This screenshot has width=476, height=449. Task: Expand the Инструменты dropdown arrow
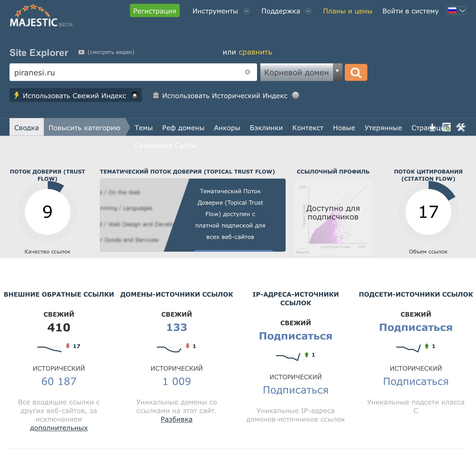(247, 11)
